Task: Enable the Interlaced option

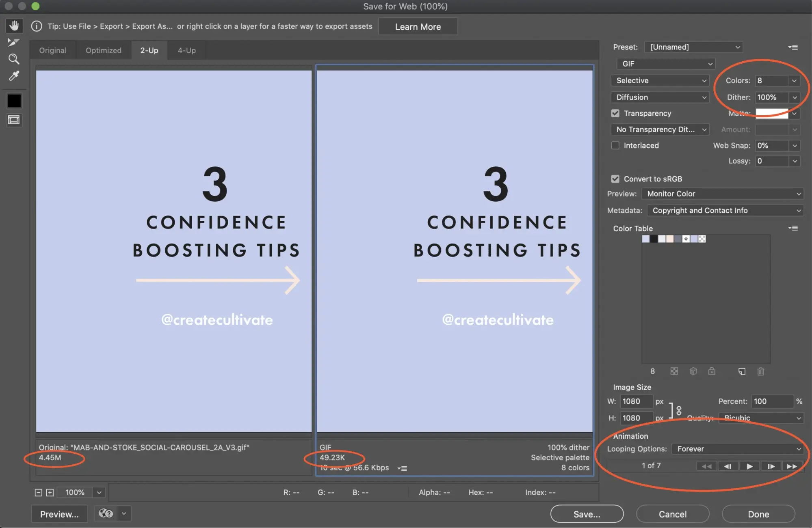Action: [x=615, y=145]
